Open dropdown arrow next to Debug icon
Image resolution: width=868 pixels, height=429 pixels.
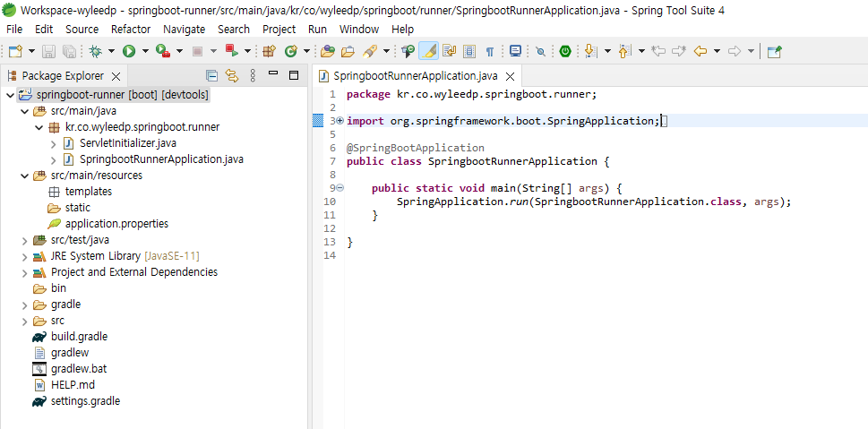click(x=111, y=51)
